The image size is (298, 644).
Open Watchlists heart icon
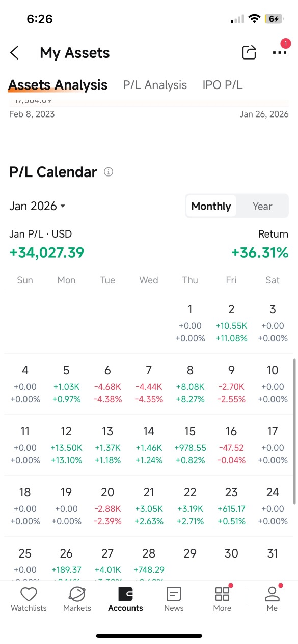click(29, 594)
